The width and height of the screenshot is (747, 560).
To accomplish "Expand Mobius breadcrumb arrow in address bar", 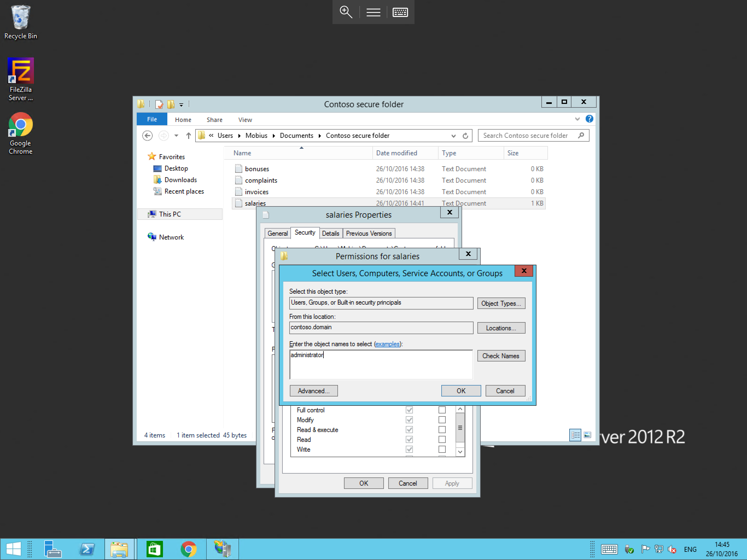I will tap(273, 136).
